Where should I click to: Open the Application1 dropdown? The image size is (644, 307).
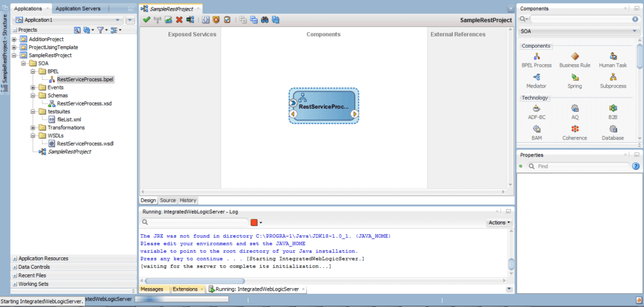pos(118,20)
